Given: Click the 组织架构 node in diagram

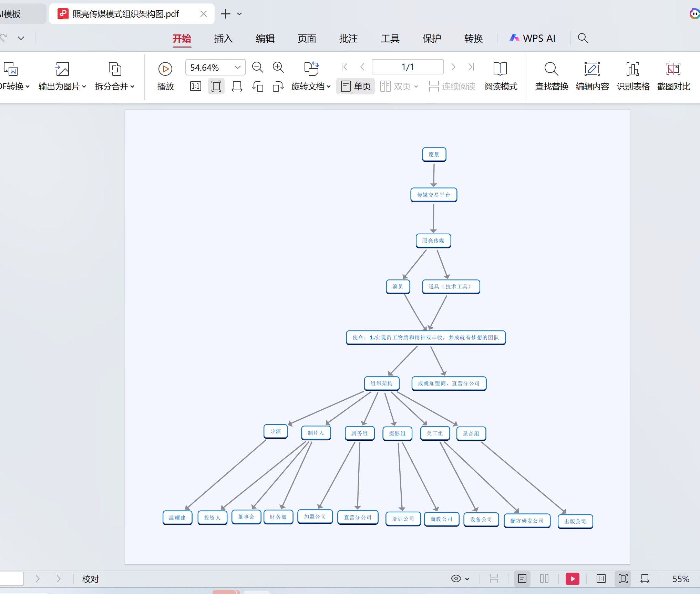Looking at the screenshot, I should tap(382, 383).
